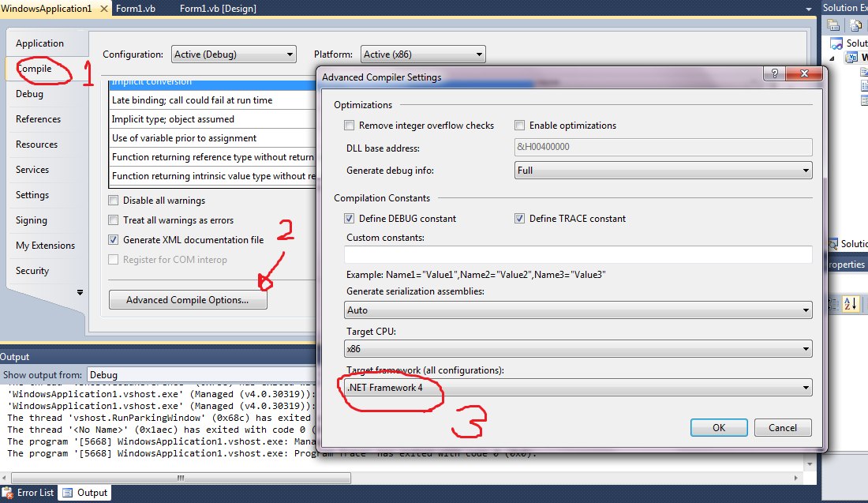Viewport: 868px width, 503px height.
Task: Select 'Implicit type; object assumed' row
Action: click(x=213, y=119)
